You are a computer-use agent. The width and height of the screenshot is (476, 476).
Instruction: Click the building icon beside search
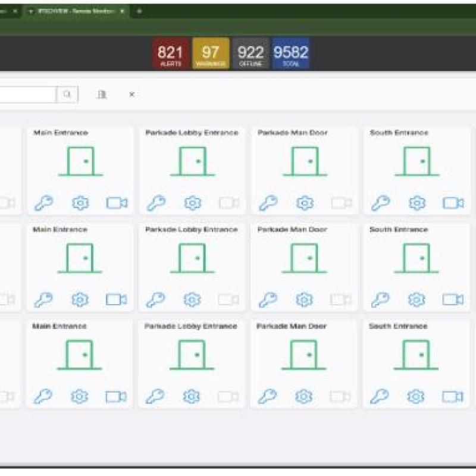tap(102, 95)
